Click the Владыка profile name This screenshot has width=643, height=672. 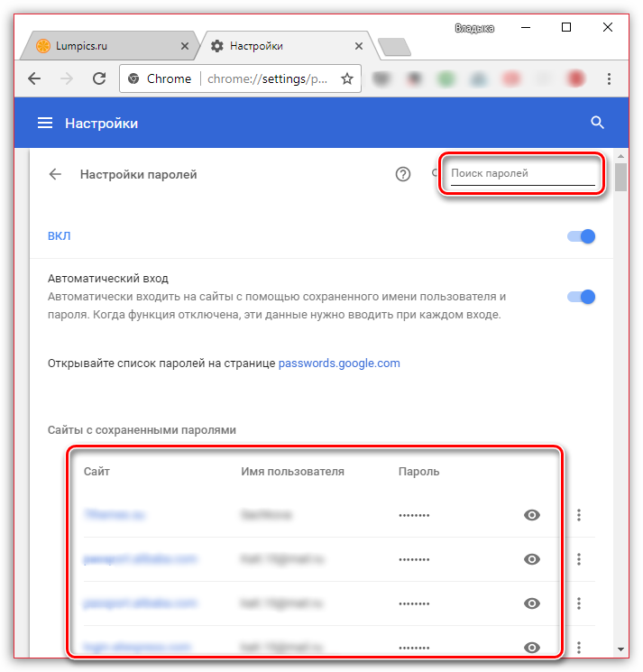point(474,28)
